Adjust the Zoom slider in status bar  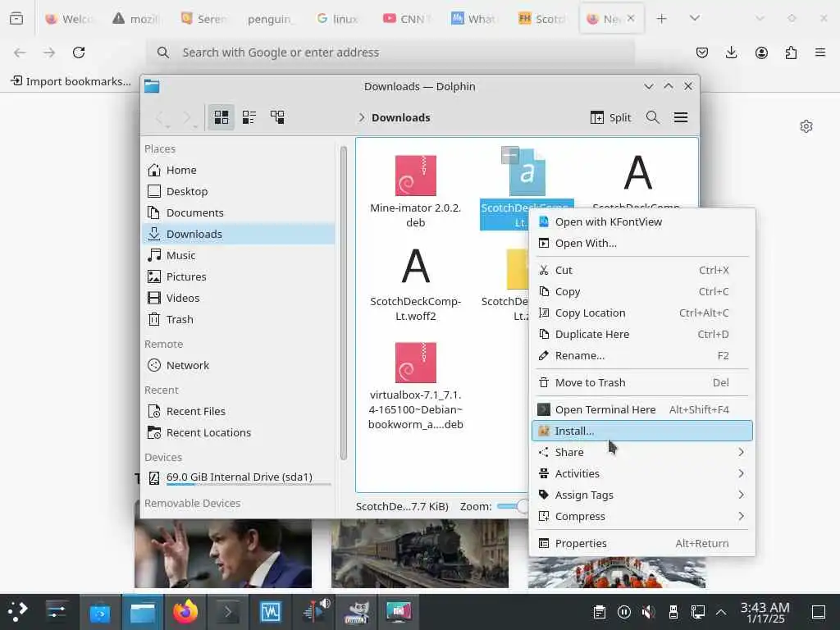pyautogui.click(x=514, y=506)
